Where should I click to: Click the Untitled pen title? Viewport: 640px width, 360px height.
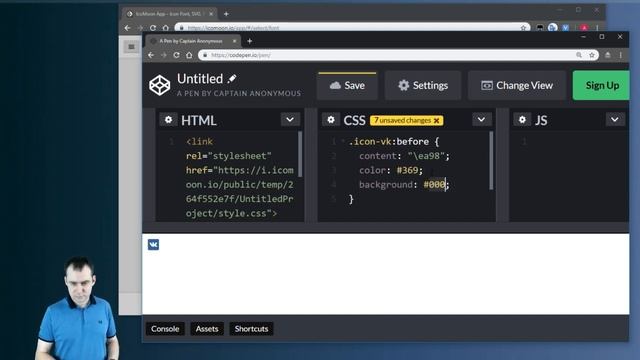200,78
